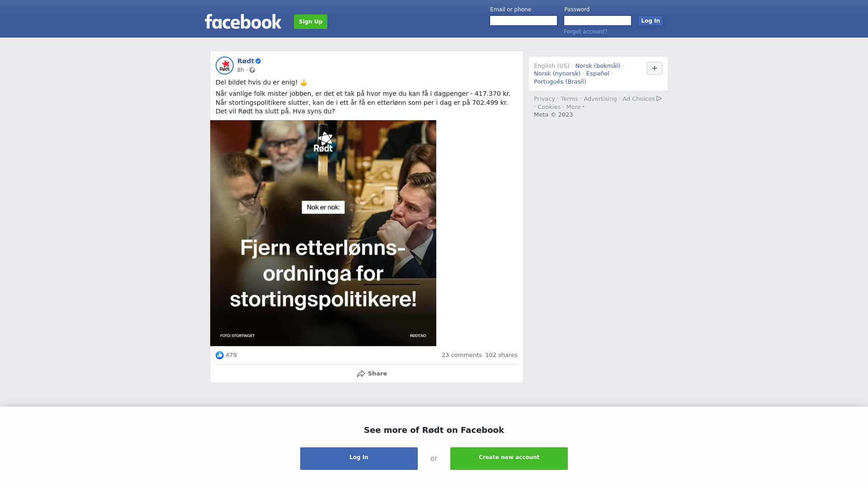
Task: Click the Email or phone field
Action: point(524,21)
